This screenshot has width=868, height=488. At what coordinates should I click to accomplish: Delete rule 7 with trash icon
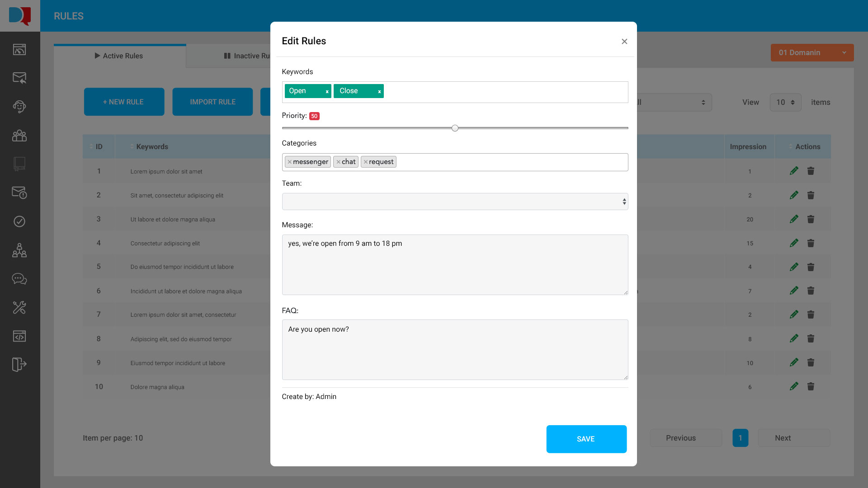pos(811,314)
